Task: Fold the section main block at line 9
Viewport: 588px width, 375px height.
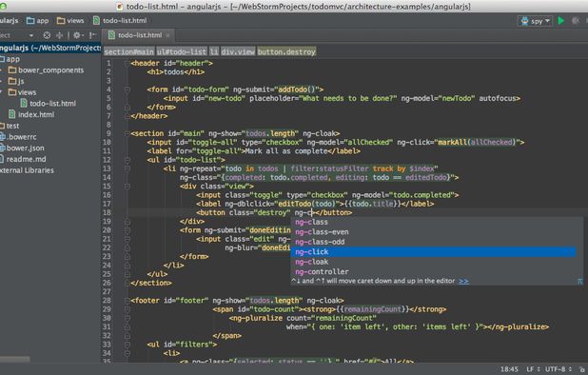Action: [127, 133]
